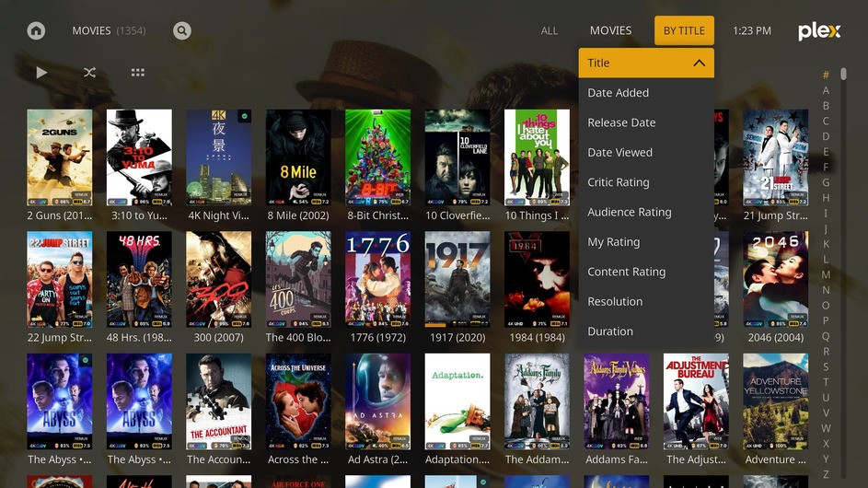This screenshot has width=868, height=488.
Task: Click the MOVIES library title
Action: click(x=91, y=31)
